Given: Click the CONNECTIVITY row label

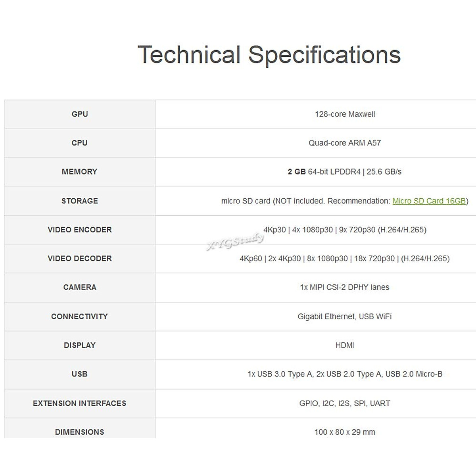Looking at the screenshot, I should 79,317.
